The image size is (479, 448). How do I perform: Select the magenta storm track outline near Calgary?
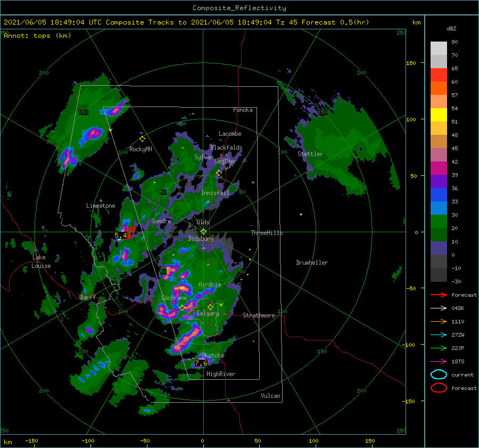point(191,313)
